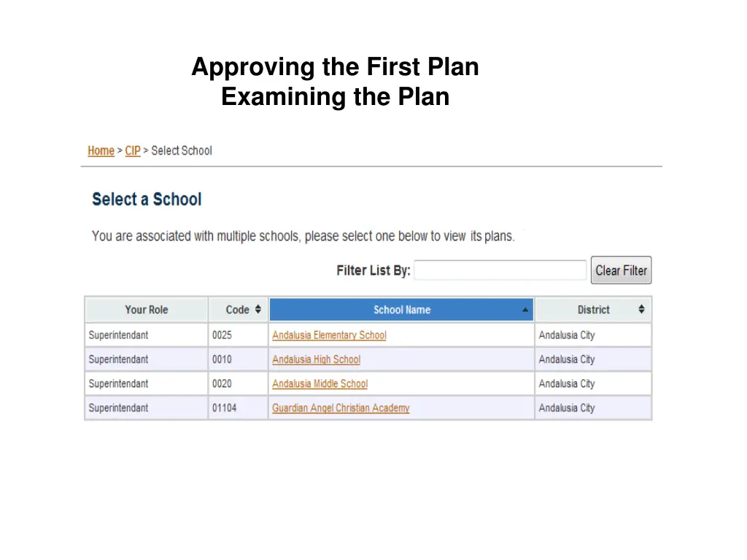Viewport: 747px width, 560px height.
Task: Open Guardian Angel Christian Academy link
Action: 341,408
